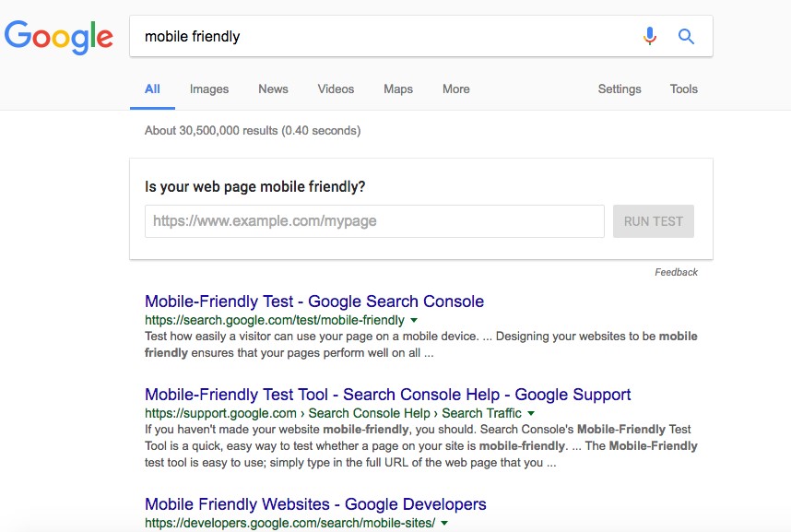Open the Settings menu
The width and height of the screenshot is (791, 532).
tap(620, 89)
